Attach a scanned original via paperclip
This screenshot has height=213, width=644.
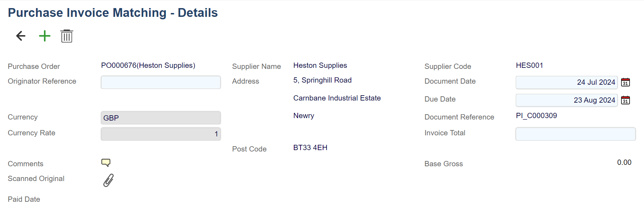109,180
